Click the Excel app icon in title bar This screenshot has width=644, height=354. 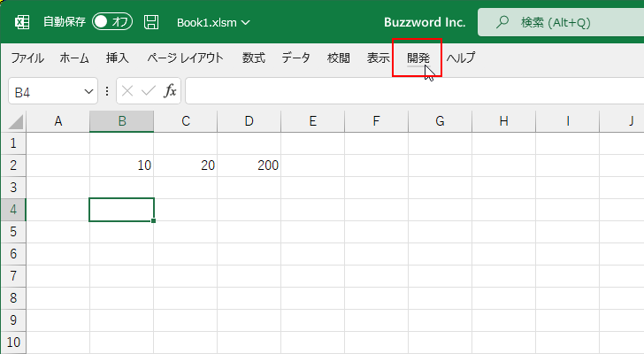22,22
